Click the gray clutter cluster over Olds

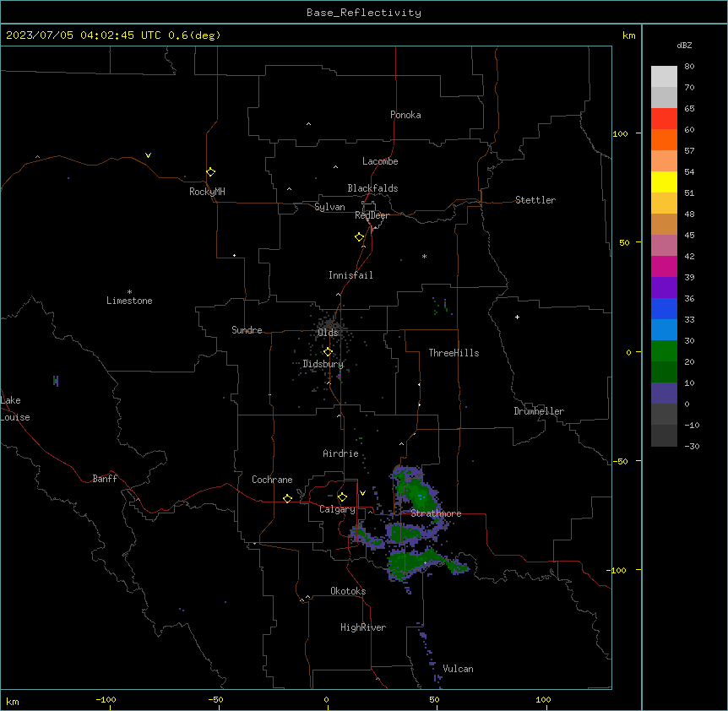point(329,324)
